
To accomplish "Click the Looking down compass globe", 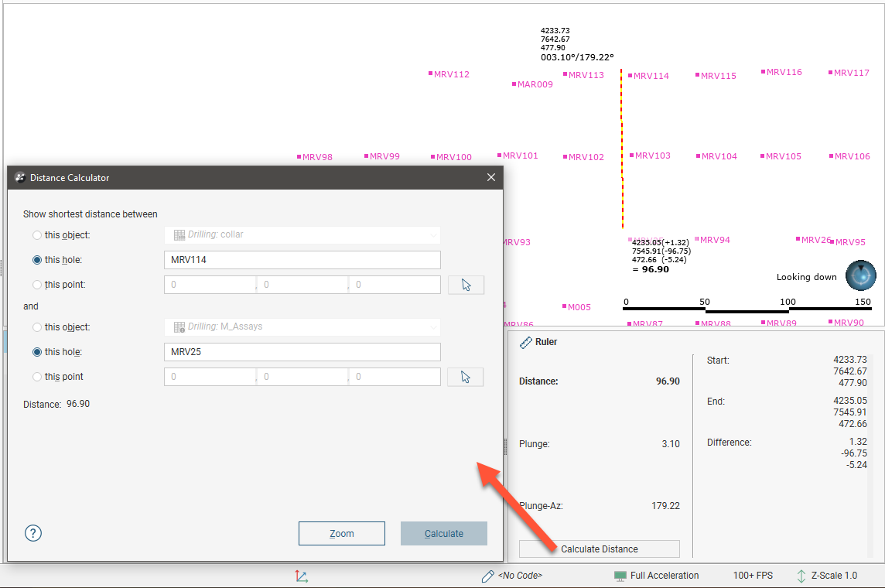I will click(860, 275).
